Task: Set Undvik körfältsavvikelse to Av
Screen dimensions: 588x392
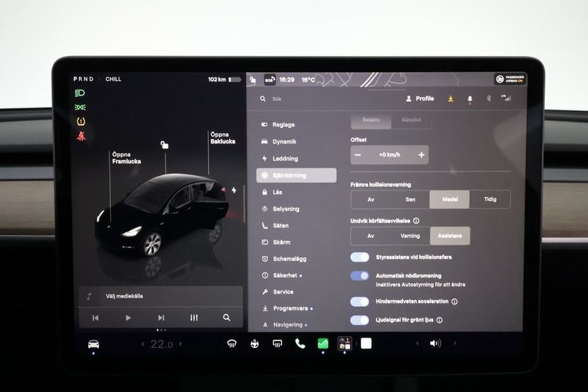Action: pos(370,236)
